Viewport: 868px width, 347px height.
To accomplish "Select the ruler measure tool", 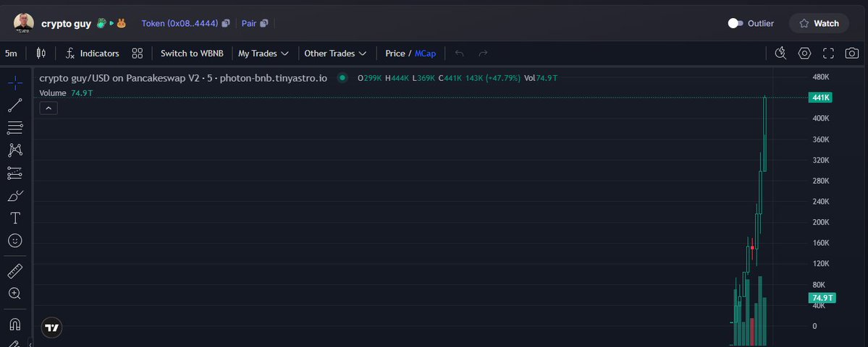I will pos(14,271).
